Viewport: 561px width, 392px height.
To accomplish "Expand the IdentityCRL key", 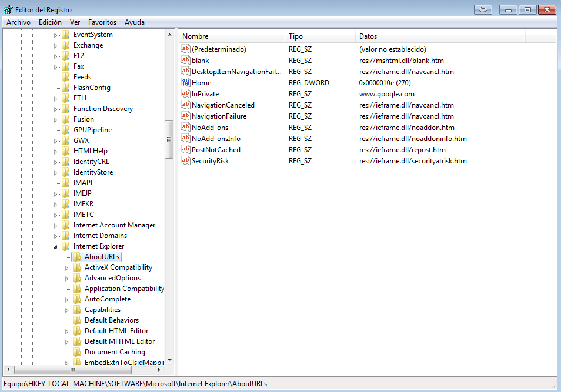I will tap(55, 162).
